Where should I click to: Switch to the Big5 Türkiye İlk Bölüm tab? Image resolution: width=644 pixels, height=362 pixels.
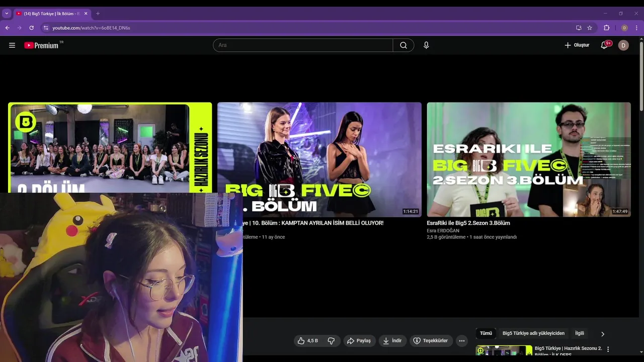pyautogui.click(x=52, y=14)
